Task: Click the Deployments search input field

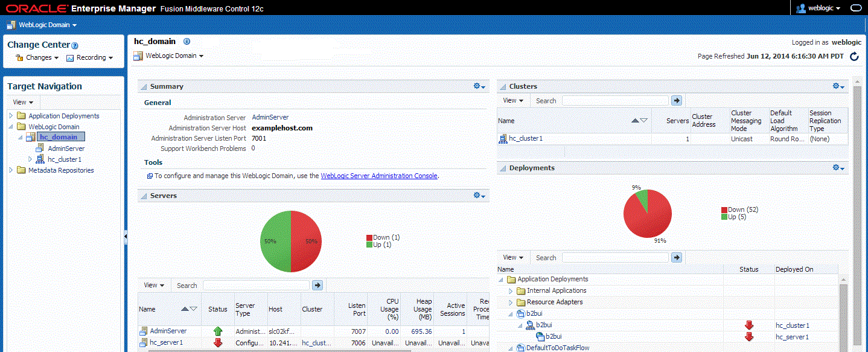Action: [615, 257]
